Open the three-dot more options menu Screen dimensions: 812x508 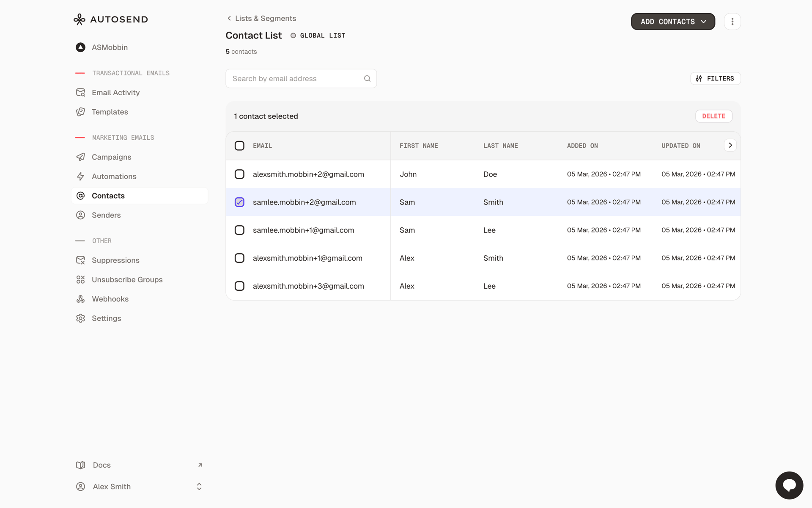click(732, 22)
